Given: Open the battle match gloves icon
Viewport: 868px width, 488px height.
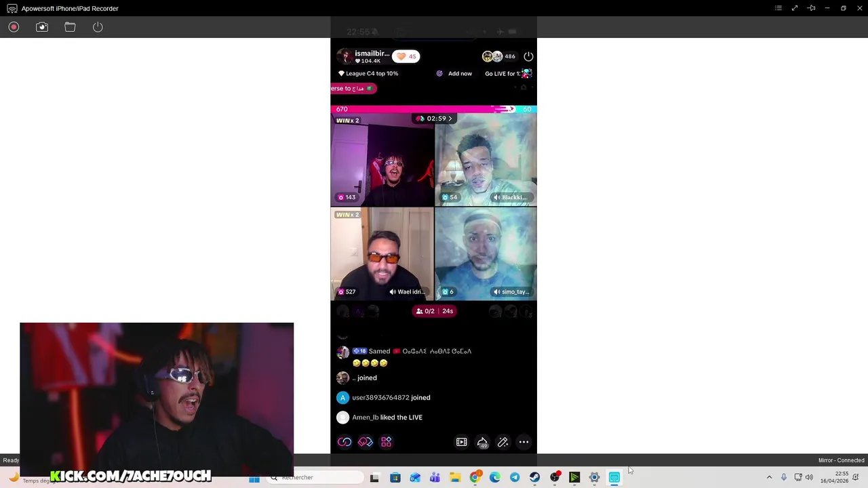Looking at the screenshot, I should 366,442.
